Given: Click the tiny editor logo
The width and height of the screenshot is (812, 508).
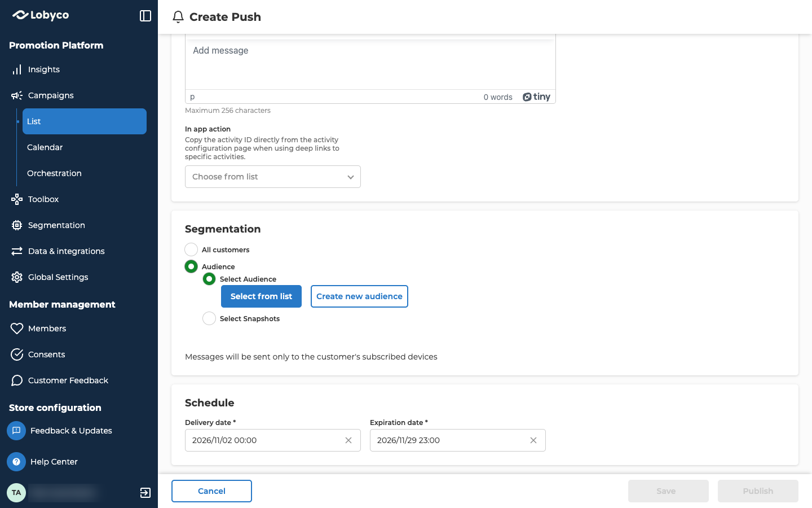Looking at the screenshot, I should (536, 97).
